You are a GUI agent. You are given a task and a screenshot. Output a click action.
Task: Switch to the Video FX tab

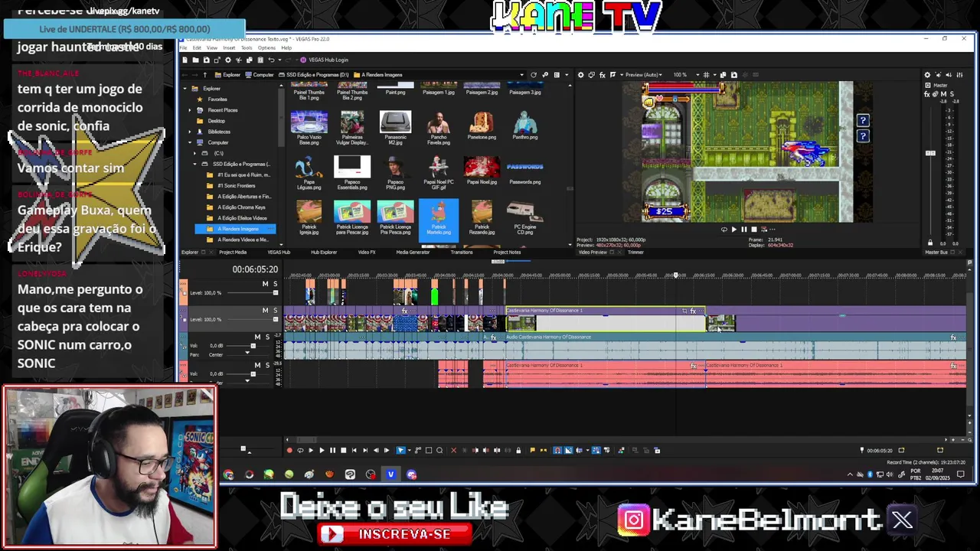tap(367, 252)
